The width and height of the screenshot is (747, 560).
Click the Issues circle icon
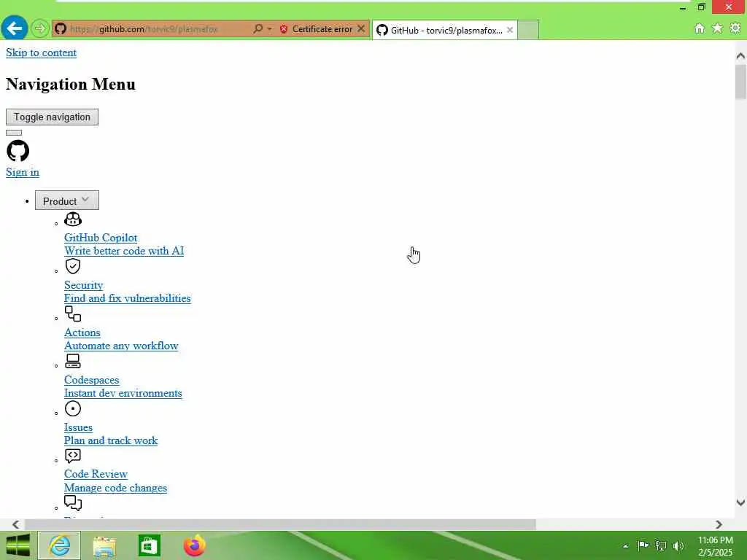point(73,408)
